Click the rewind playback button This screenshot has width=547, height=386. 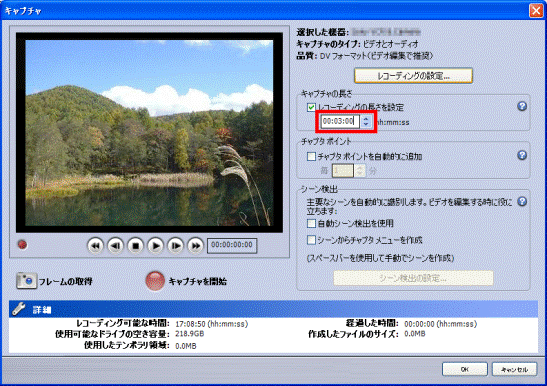point(95,246)
